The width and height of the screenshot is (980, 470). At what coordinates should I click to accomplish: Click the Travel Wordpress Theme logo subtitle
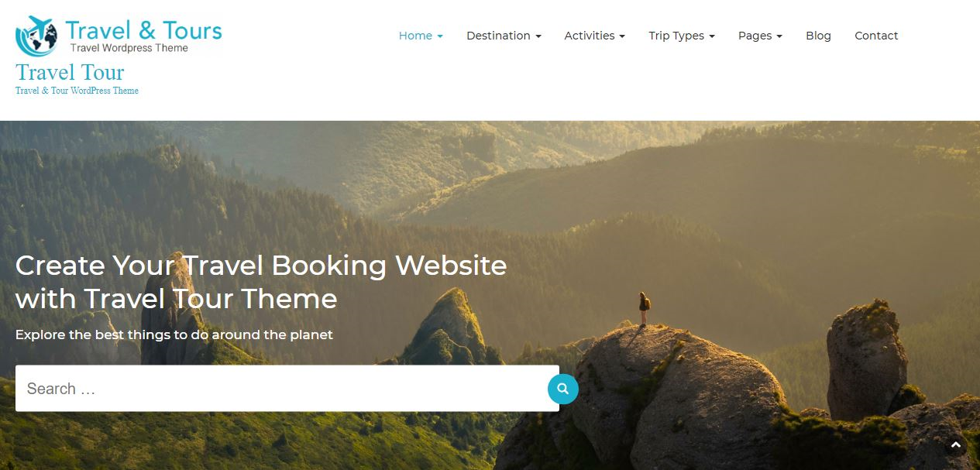[129, 48]
